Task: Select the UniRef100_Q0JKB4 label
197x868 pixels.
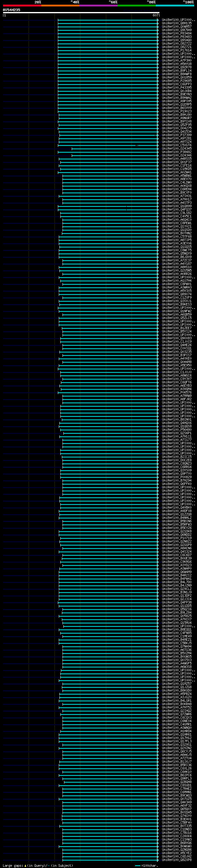Action: click(x=177, y=91)
